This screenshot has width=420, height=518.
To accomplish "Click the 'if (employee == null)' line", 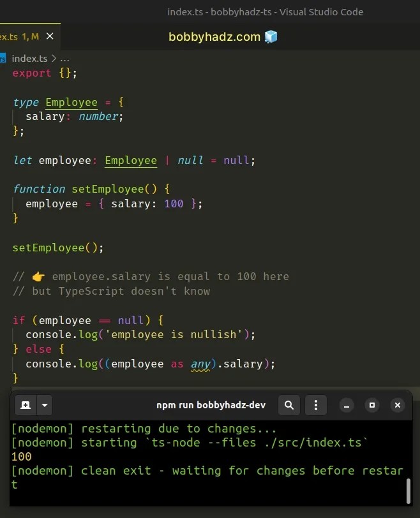I will pos(88,320).
